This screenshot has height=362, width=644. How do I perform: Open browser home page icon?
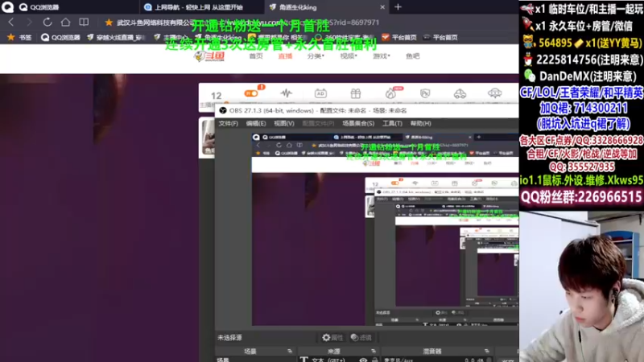pos(65,23)
